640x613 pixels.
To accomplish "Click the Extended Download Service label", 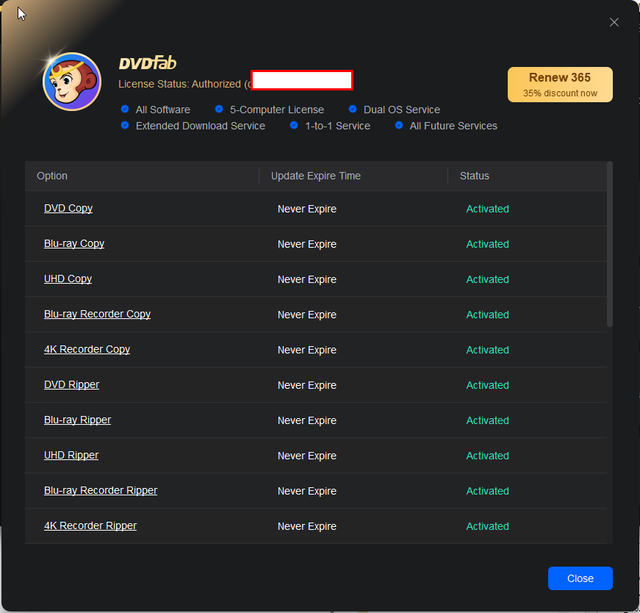I will click(200, 126).
